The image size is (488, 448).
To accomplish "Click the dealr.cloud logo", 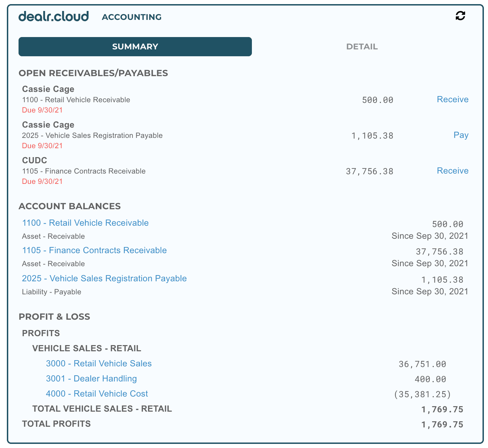I will click(x=54, y=16).
